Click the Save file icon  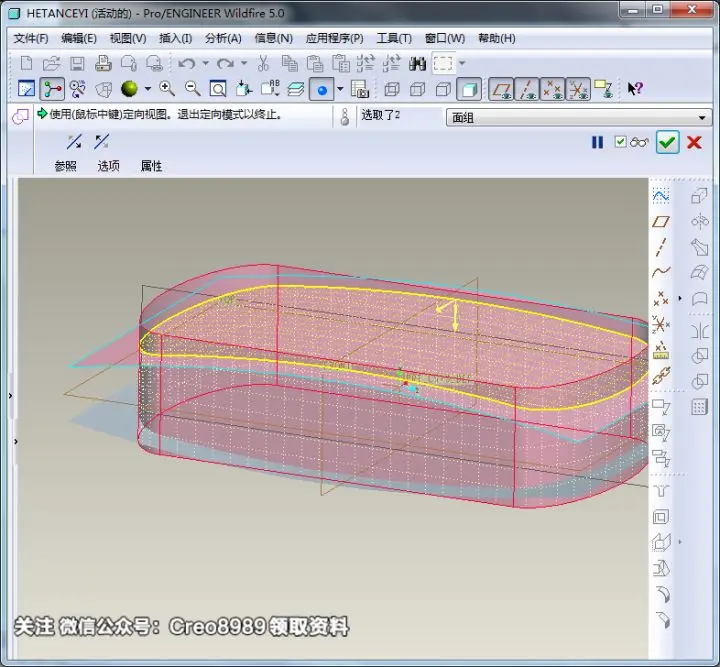tap(77, 63)
